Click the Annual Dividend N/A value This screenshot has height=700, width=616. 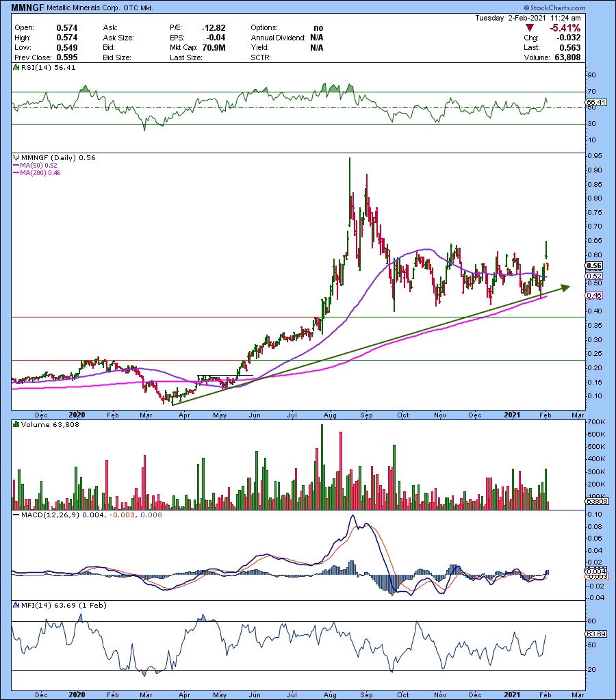317,38
